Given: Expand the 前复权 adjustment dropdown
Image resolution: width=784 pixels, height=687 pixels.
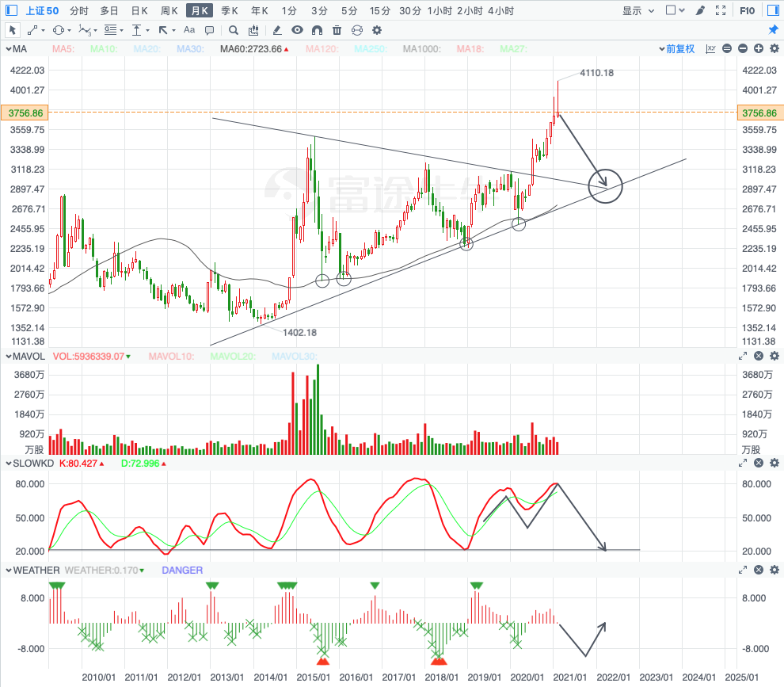Looking at the screenshot, I should pyautogui.click(x=677, y=49).
